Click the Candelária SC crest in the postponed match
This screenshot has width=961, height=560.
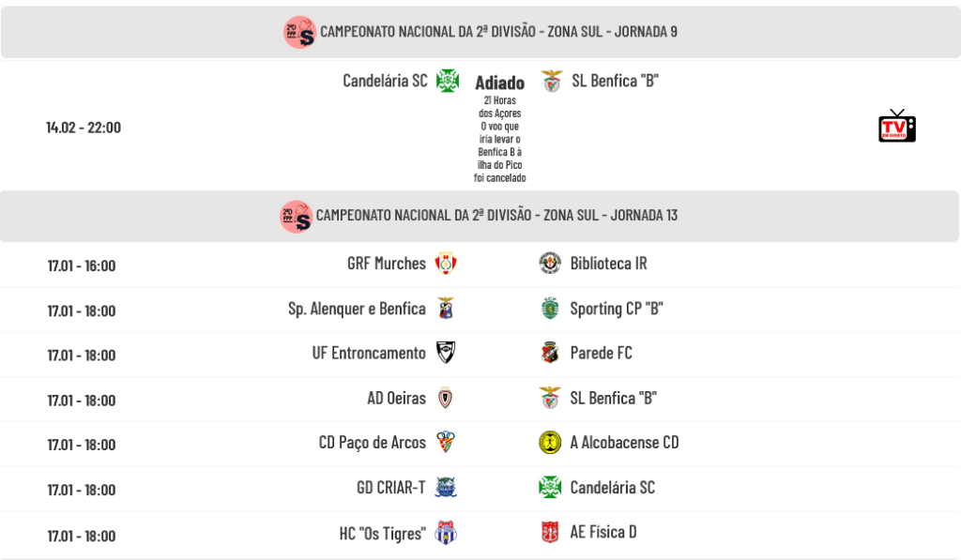[447, 81]
